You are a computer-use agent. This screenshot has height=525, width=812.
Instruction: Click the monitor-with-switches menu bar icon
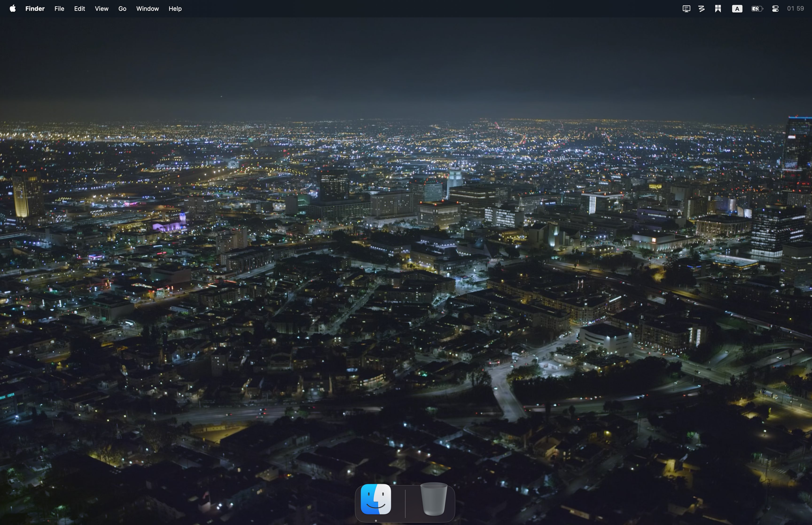coord(686,8)
